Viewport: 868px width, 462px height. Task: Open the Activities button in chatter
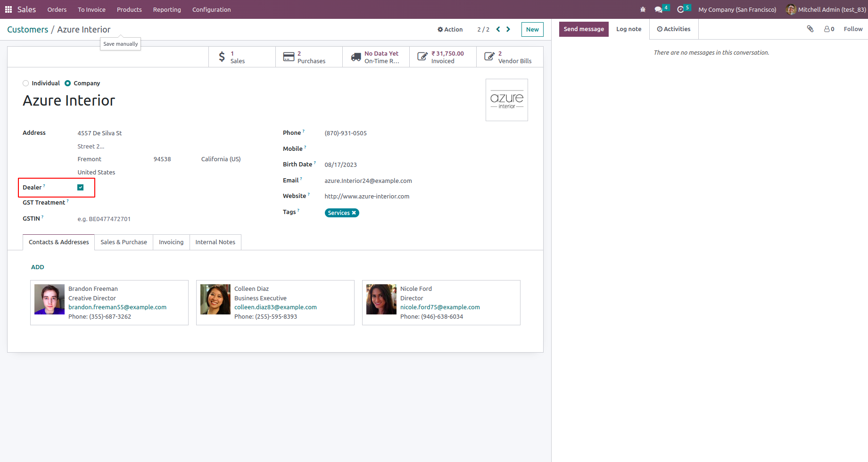pyautogui.click(x=674, y=29)
